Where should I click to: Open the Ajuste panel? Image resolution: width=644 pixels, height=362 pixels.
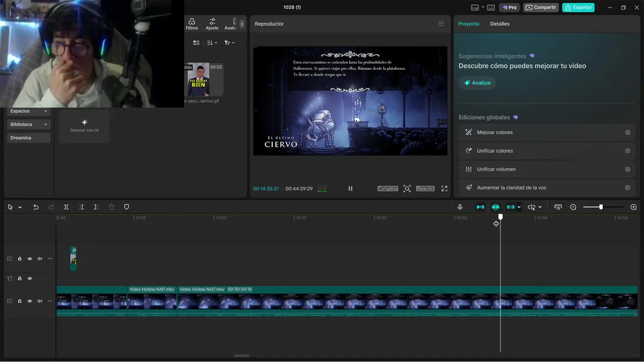[212, 24]
